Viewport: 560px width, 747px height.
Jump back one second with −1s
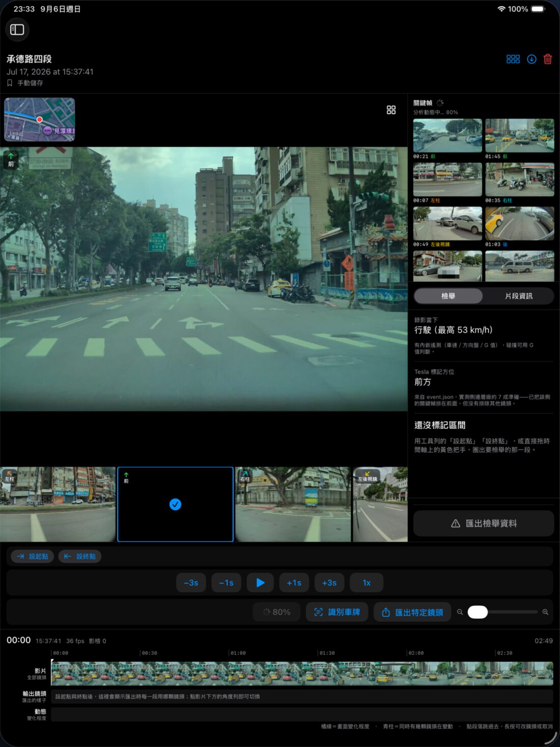tap(226, 583)
